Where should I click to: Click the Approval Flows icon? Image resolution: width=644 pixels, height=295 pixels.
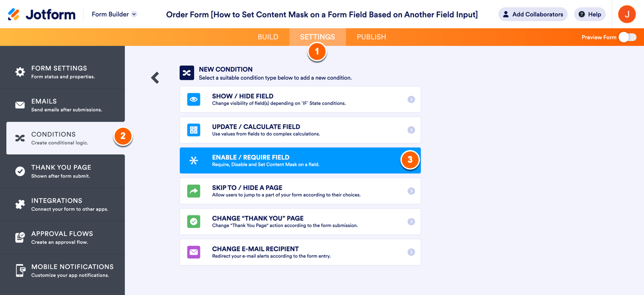point(20,237)
